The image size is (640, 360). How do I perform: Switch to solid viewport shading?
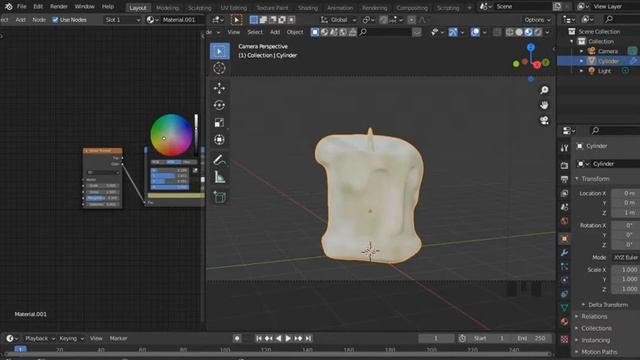click(x=519, y=32)
